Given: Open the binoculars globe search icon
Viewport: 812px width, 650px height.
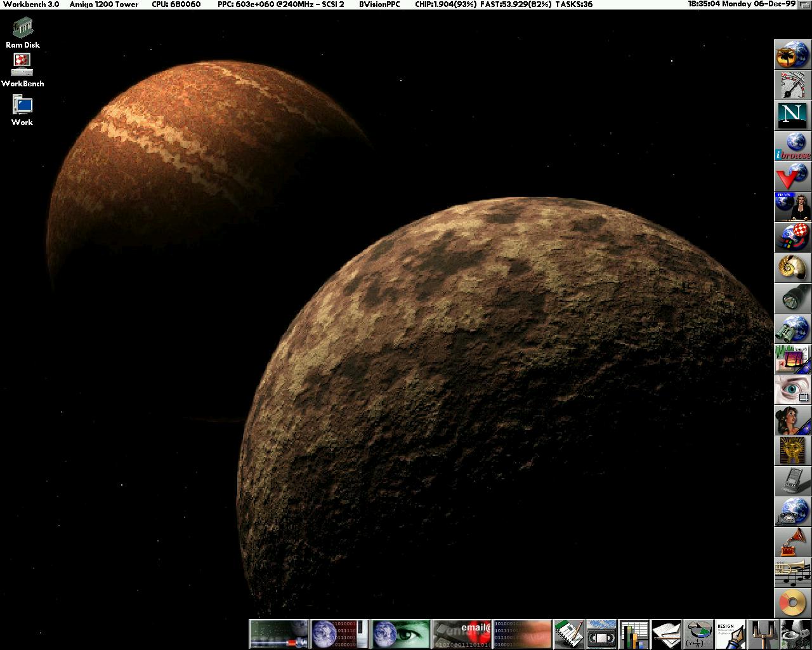Looking at the screenshot, I should (792, 329).
